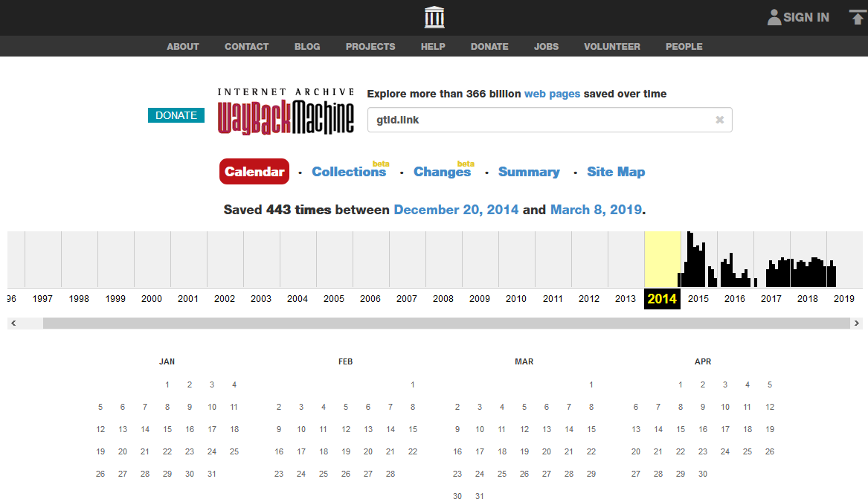Switch to the Changes tab
The width and height of the screenshot is (868, 502).
[x=443, y=172]
